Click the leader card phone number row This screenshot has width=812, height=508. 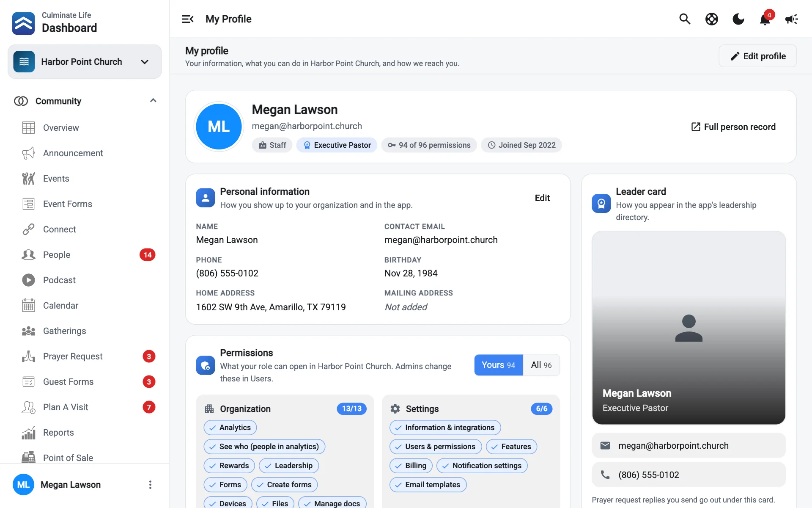click(x=689, y=475)
